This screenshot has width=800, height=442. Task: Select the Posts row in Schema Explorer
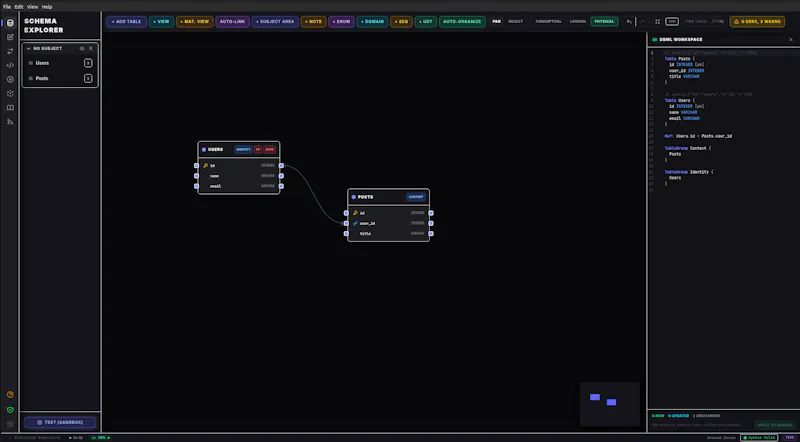(60, 79)
